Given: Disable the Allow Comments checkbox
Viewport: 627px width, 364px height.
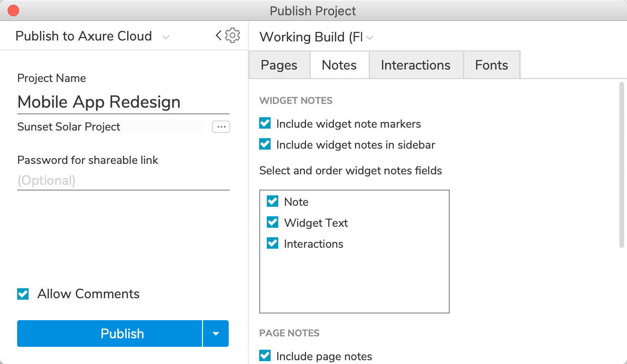Looking at the screenshot, I should [x=23, y=294].
